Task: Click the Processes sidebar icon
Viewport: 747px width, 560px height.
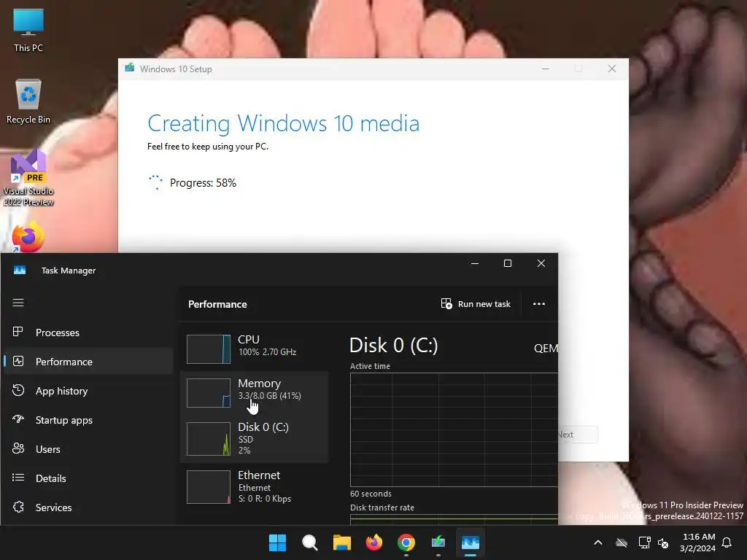Action: [18, 332]
